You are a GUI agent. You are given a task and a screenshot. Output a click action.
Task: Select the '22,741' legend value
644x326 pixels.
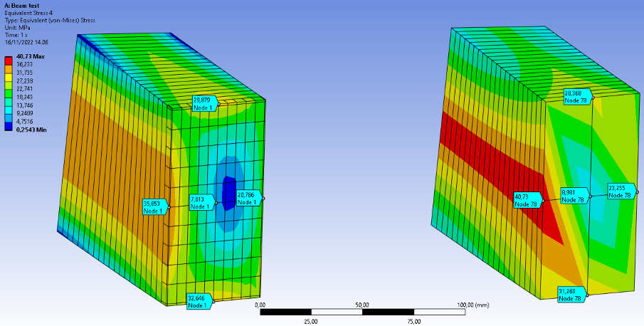[x=25, y=89]
